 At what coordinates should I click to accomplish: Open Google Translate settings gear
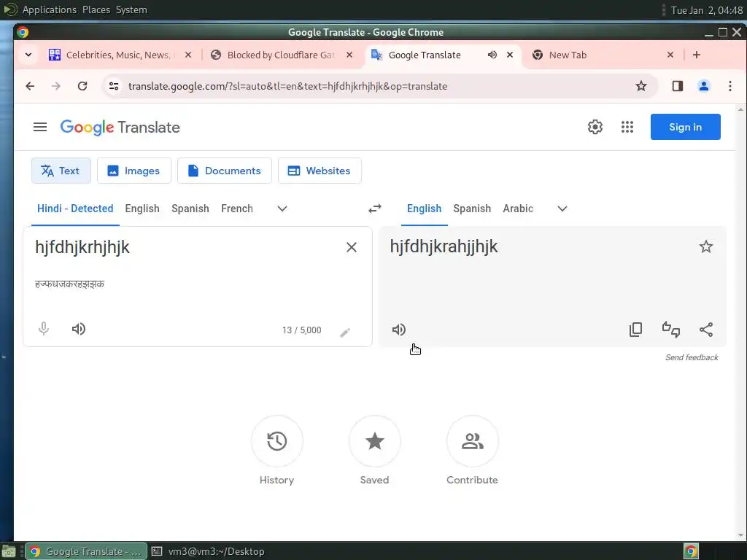coord(595,127)
